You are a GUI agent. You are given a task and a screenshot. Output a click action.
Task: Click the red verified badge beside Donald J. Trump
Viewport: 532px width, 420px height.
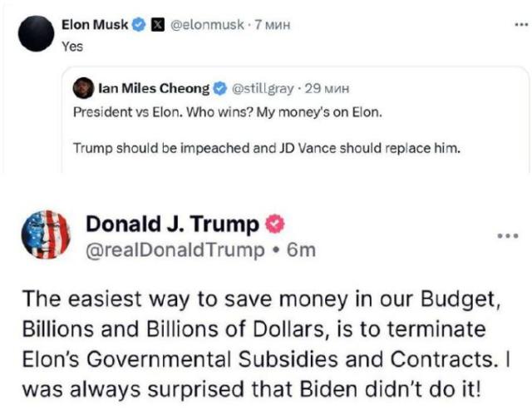pos(274,224)
